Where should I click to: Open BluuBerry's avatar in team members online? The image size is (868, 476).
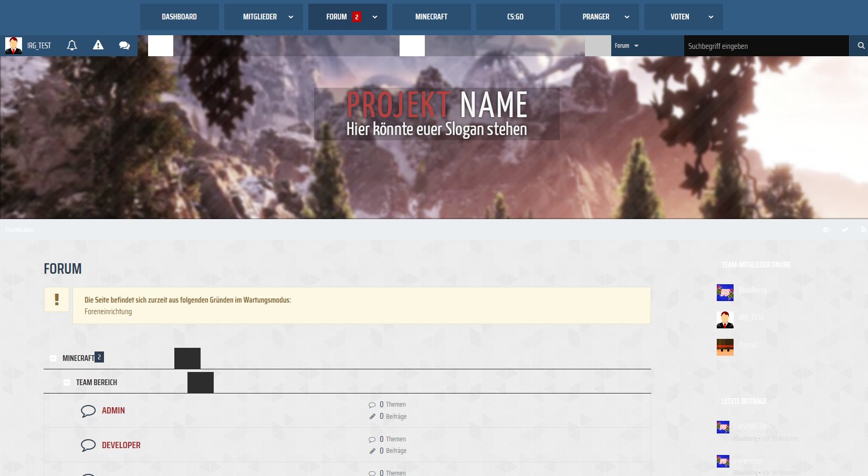click(x=725, y=293)
